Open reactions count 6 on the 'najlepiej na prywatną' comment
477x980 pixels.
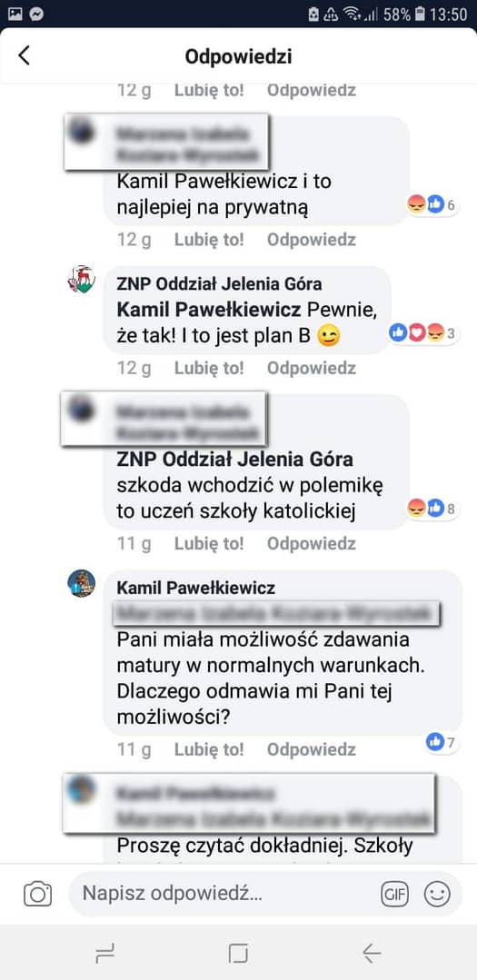click(x=432, y=204)
